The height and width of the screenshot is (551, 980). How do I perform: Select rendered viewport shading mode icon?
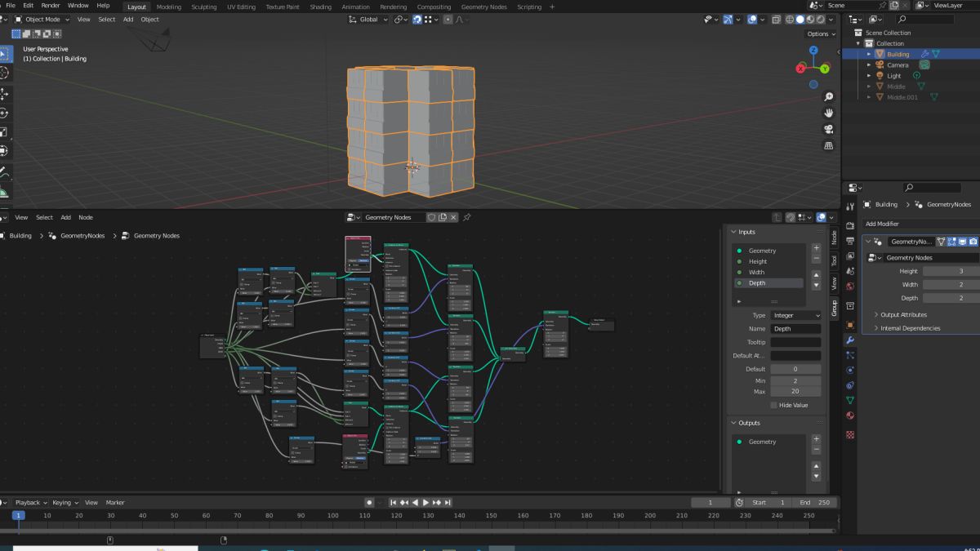pos(821,19)
